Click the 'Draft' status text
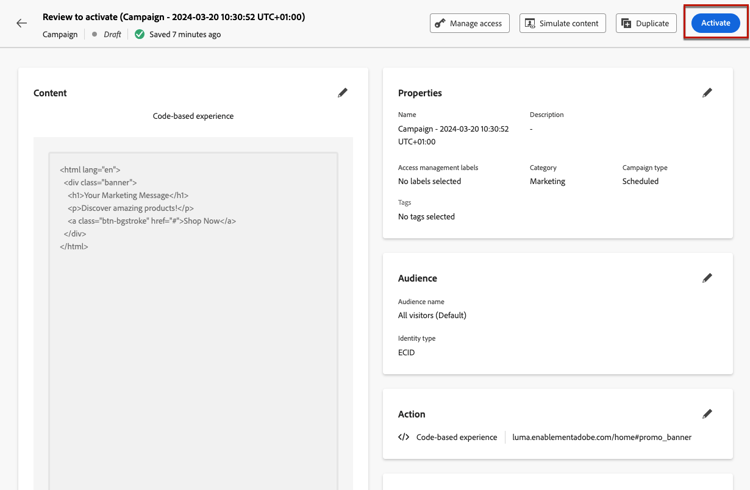The image size is (750, 490). [112, 34]
